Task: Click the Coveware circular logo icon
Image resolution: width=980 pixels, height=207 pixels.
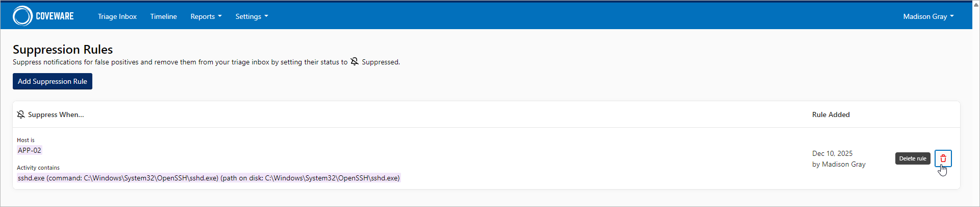Action: tap(22, 16)
